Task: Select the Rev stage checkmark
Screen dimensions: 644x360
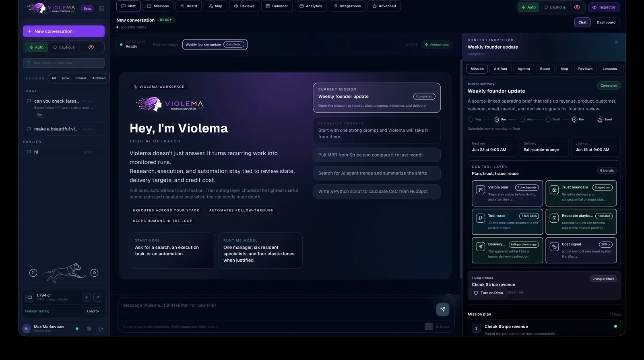Action: [574, 120]
